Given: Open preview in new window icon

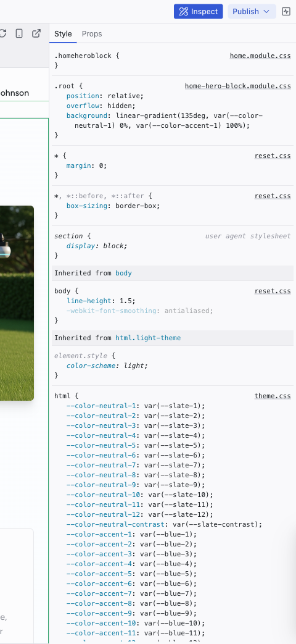Looking at the screenshot, I should [x=36, y=34].
